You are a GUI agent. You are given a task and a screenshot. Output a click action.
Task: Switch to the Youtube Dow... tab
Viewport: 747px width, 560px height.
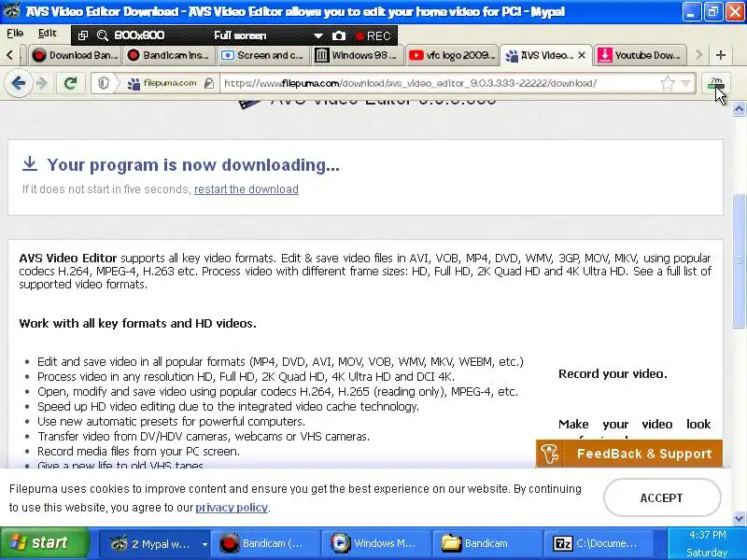click(641, 55)
